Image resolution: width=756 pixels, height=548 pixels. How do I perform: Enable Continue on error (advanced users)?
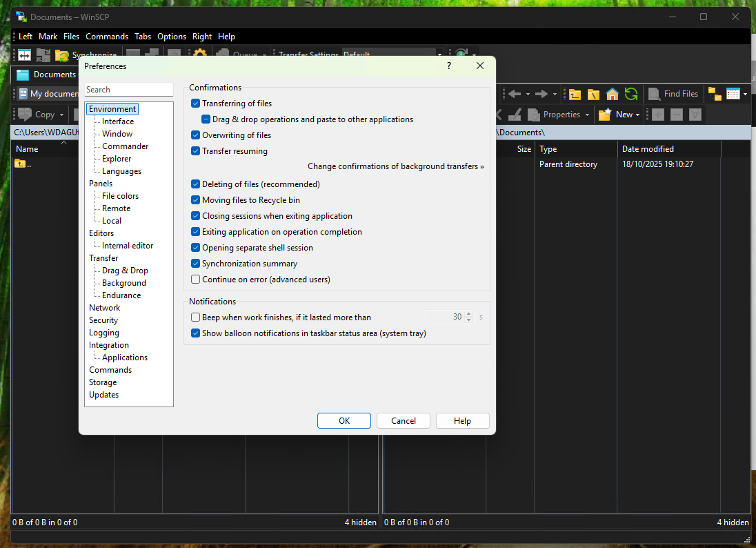pyautogui.click(x=196, y=280)
